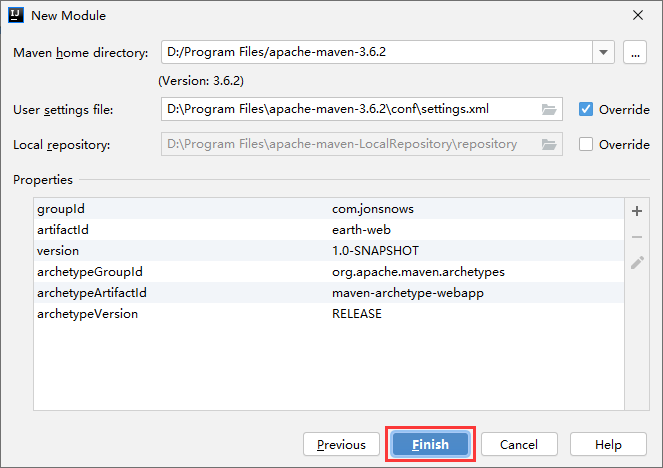
Task: Go back with the Previous button
Action: [x=341, y=444]
